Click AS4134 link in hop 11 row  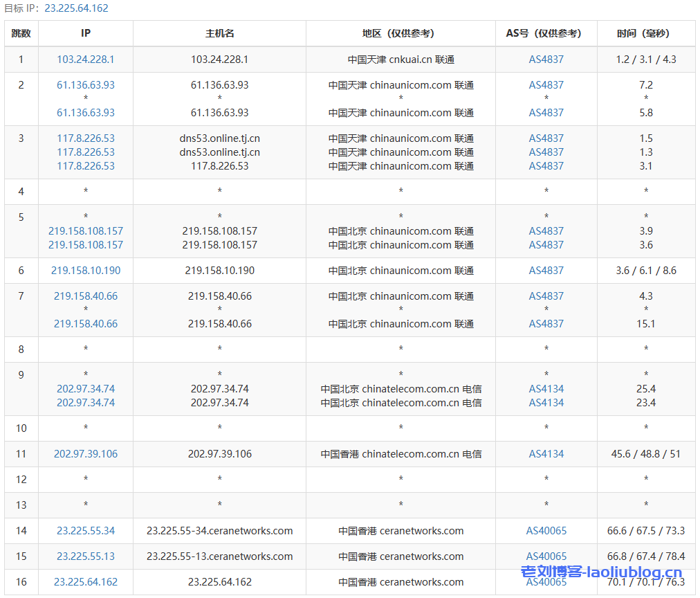click(x=546, y=454)
